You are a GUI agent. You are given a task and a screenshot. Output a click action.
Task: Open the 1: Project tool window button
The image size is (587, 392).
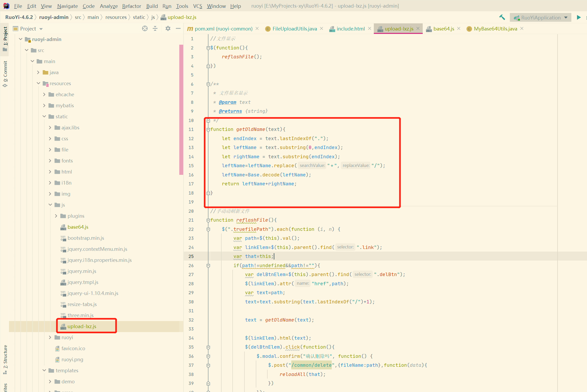click(x=5, y=39)
